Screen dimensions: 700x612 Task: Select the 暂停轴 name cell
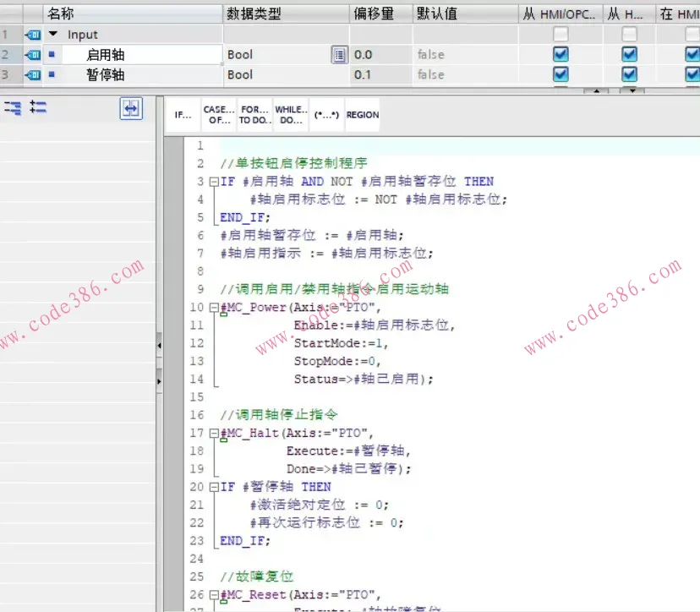[142, 74]
